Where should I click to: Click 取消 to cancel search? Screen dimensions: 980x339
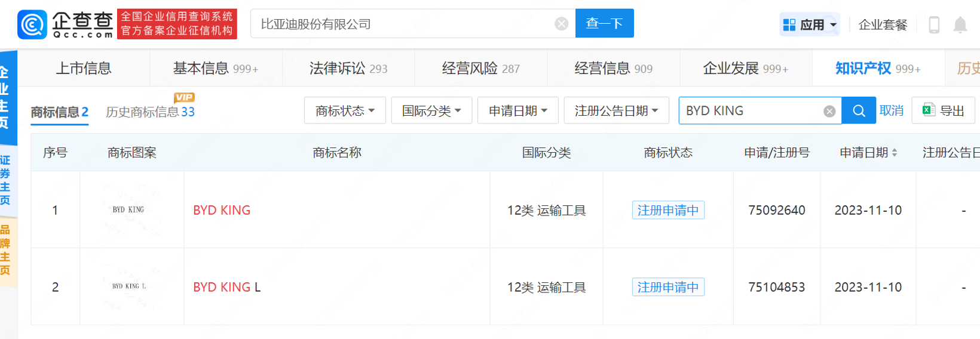[x=892, y=110]
